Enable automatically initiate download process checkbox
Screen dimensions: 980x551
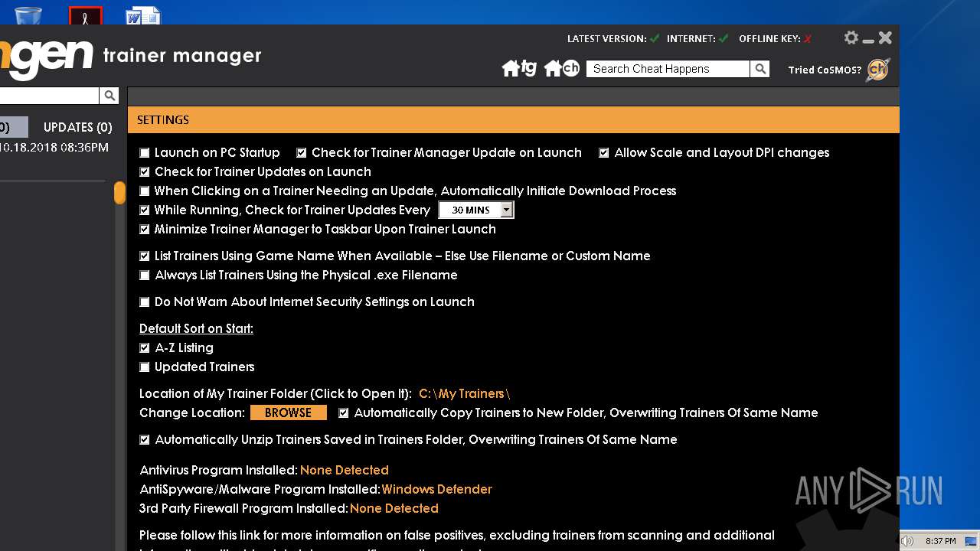[x=145, y=191]
